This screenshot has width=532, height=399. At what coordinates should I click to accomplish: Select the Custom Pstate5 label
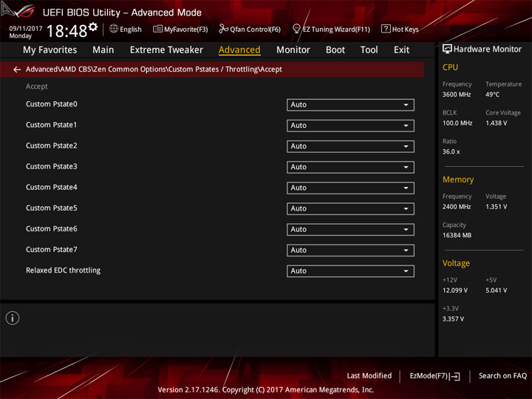coord(52,208)
